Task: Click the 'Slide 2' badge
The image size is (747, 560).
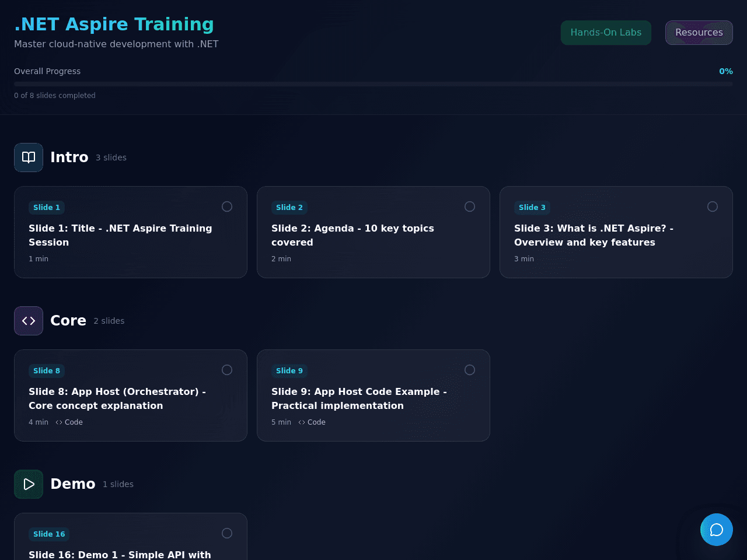Action: coord(289,208)
